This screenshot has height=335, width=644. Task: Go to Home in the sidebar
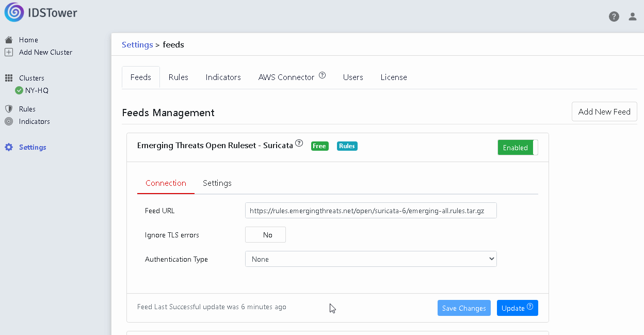[x=28, y=40]
